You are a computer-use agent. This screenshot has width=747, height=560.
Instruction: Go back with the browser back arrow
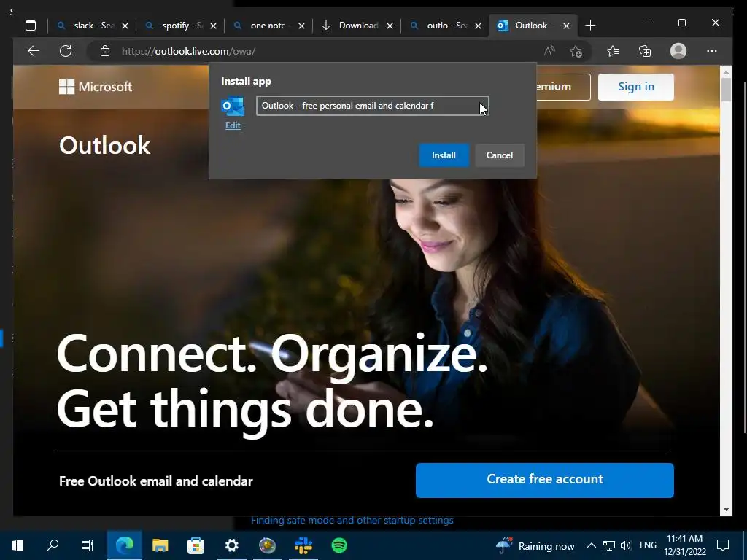(34, 51)
